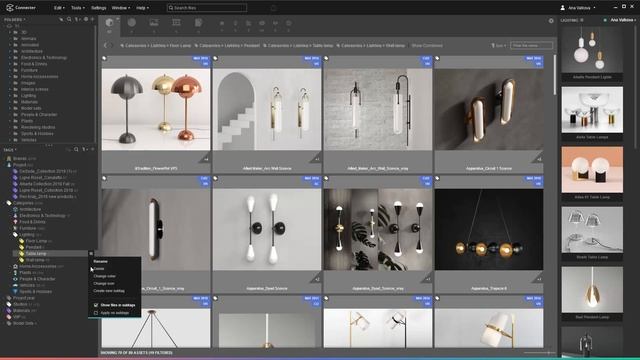Click the search icon in Tags panel header
Viewport: 640px width, 360px height.
point(76,150)
